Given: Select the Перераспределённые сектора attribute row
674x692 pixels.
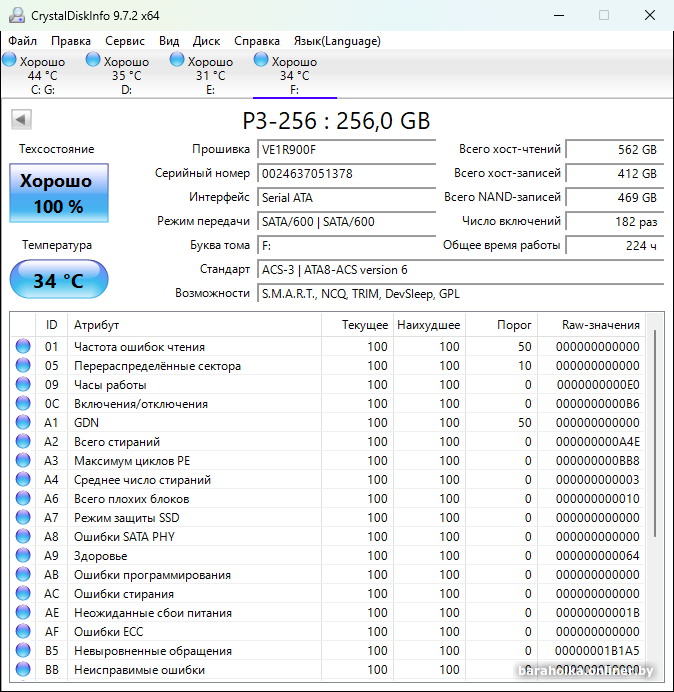Looking at the screenshot, I should pos(157,366).
